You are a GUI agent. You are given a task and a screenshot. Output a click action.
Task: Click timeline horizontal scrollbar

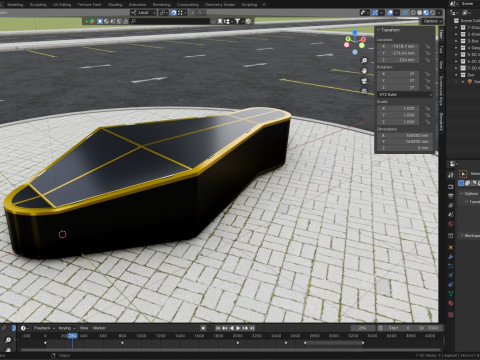(231, 350)
